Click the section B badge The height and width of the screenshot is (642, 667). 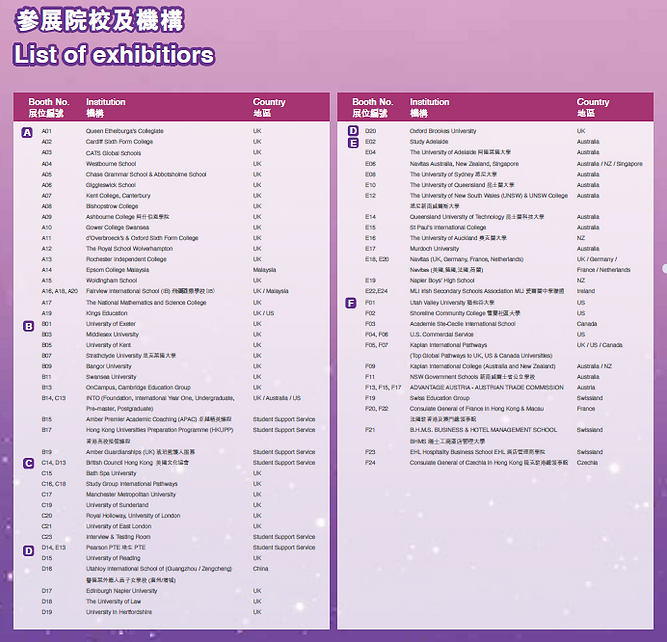[x=29, y=326]
